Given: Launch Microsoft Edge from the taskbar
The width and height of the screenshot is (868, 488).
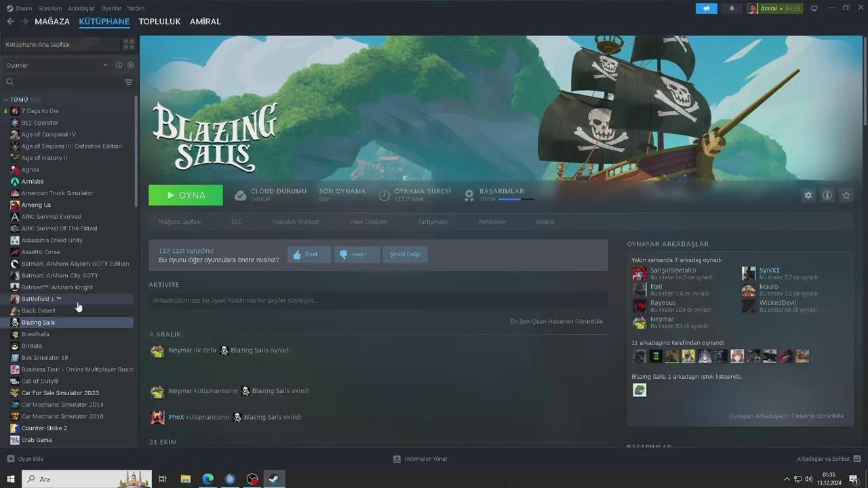Looking at the screenshot, I should coord(208,479).
